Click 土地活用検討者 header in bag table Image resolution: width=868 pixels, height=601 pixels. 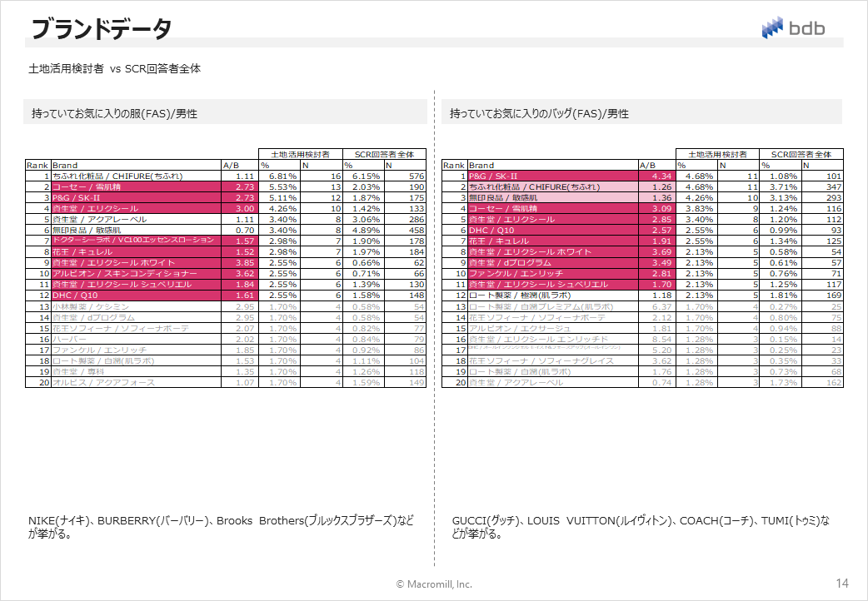(x=717, y=154)
